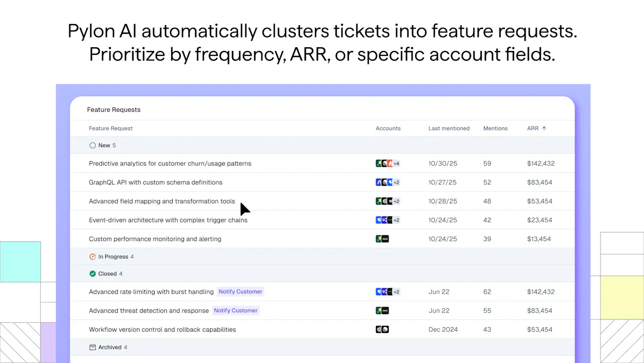The height and width of the screenshot is (363, 644).
Task: Click the 10/28/25 last mentioned date
Action: [x=443, y=201]
